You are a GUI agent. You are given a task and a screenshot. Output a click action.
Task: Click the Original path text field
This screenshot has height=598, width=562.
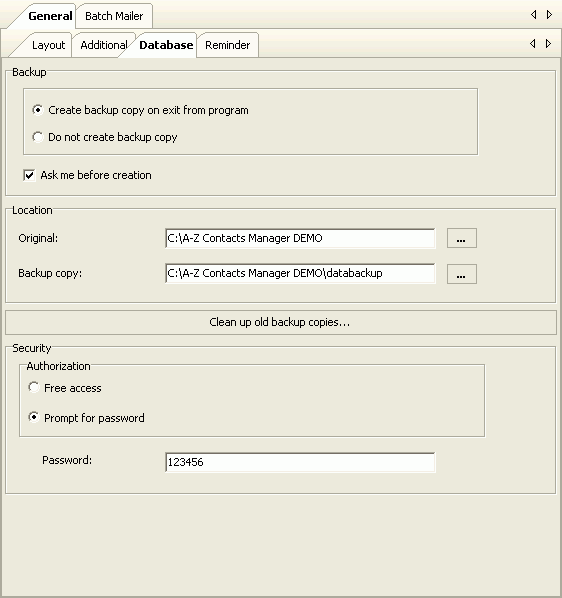tap(300, 238)
